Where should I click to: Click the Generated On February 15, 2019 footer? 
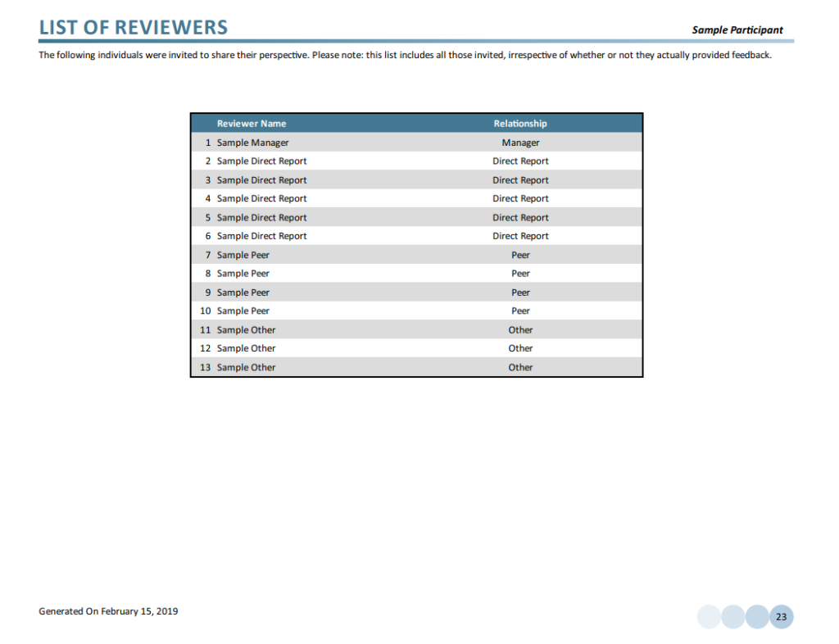click(x=107, y=611)
